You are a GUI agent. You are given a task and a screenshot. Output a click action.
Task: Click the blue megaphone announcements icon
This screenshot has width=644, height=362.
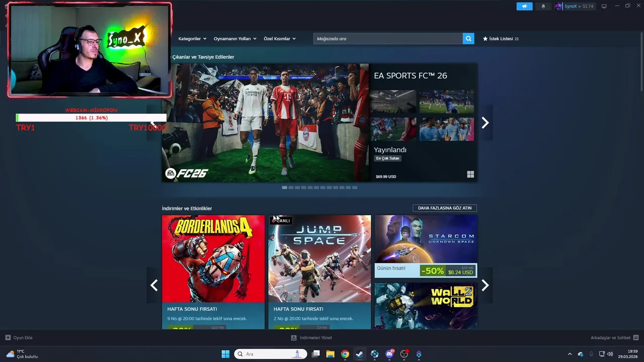pos(524,7)
